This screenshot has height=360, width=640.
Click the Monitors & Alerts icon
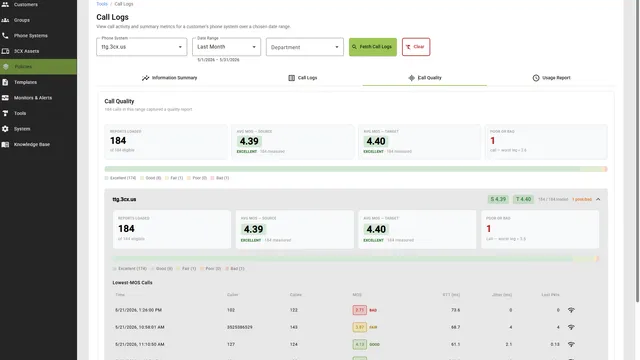(5, 98)
